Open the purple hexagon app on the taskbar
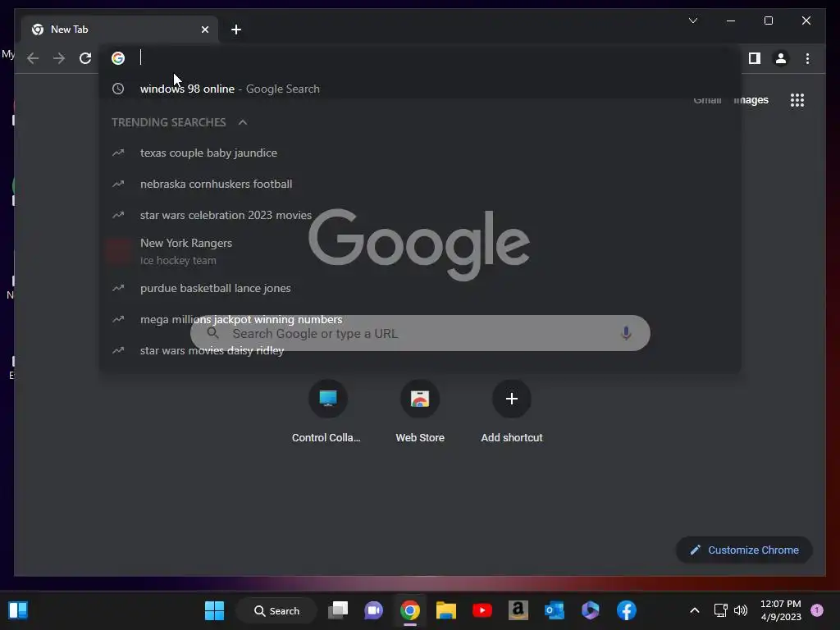Screen dimensions: 840x630 point(591,610)
